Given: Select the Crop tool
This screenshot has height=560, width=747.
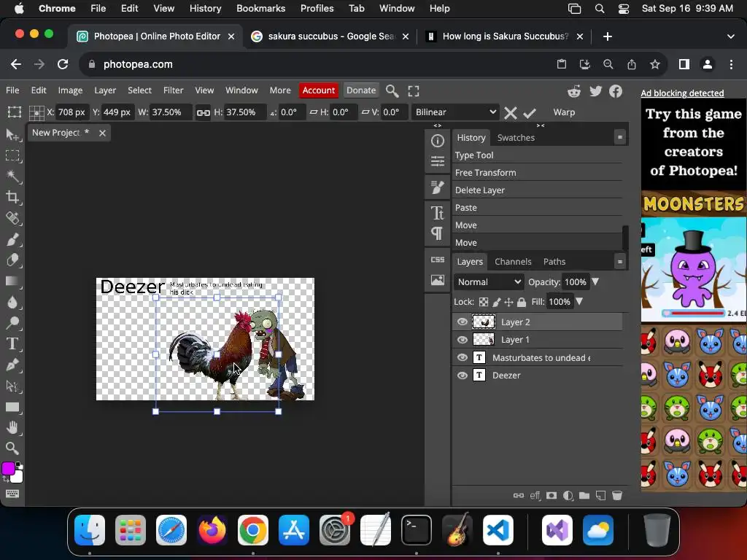Looking at the screenshot, I should (x=12, y=197).
